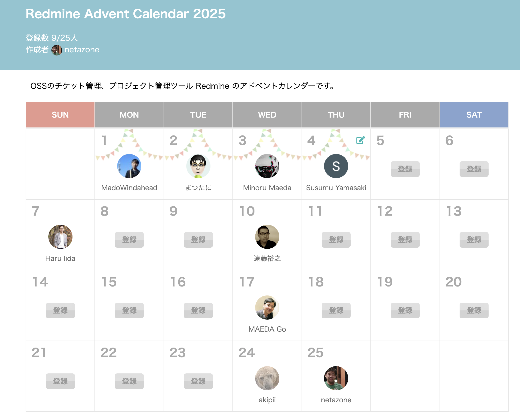The width and height of the screenshot is (520, 420).
Task: Open Haru Iida's profile picture on day 7
Action: pyautogui.click(x=60, y=237)
